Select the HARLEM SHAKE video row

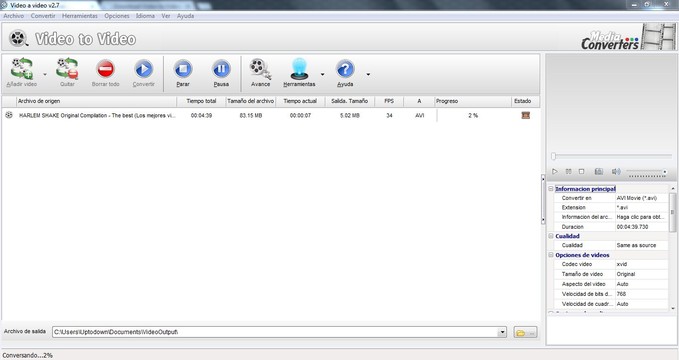point(271,115)
